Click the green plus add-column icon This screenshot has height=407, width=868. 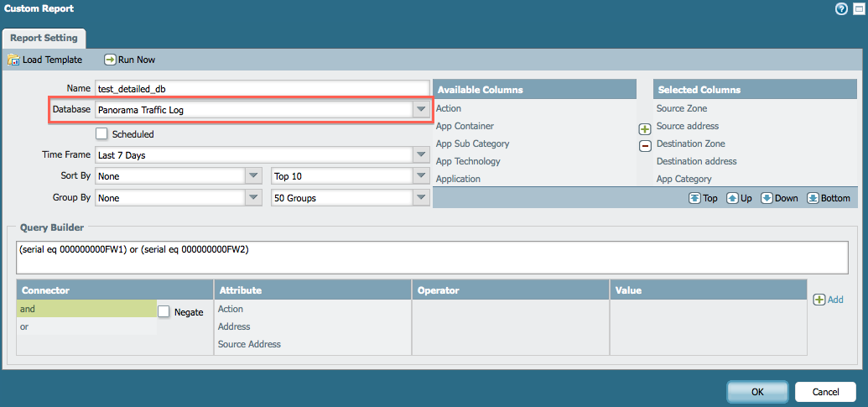pyautogui.click(x=645, y=129)
